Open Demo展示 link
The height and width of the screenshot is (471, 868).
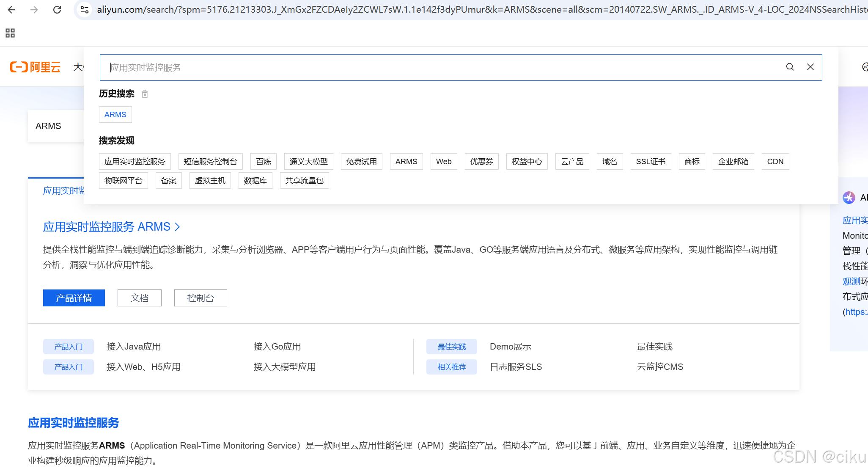(511, 347)
